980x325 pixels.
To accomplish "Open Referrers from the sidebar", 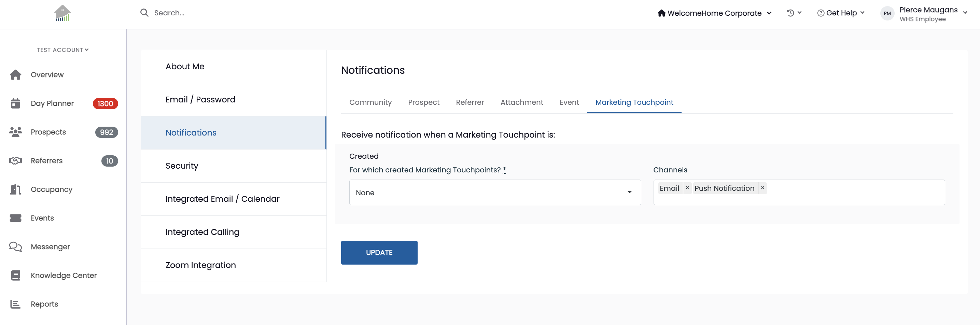I will (46, 161).
